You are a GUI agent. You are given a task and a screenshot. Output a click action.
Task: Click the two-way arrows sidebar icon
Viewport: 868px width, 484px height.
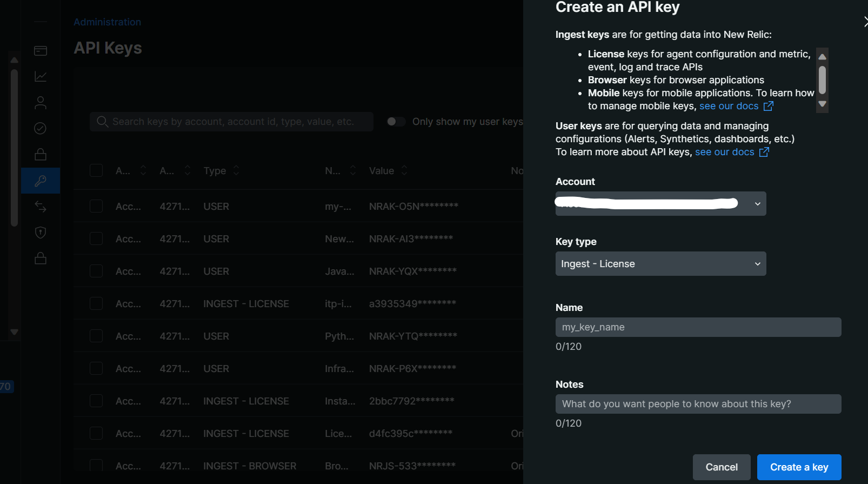[41, 207]
